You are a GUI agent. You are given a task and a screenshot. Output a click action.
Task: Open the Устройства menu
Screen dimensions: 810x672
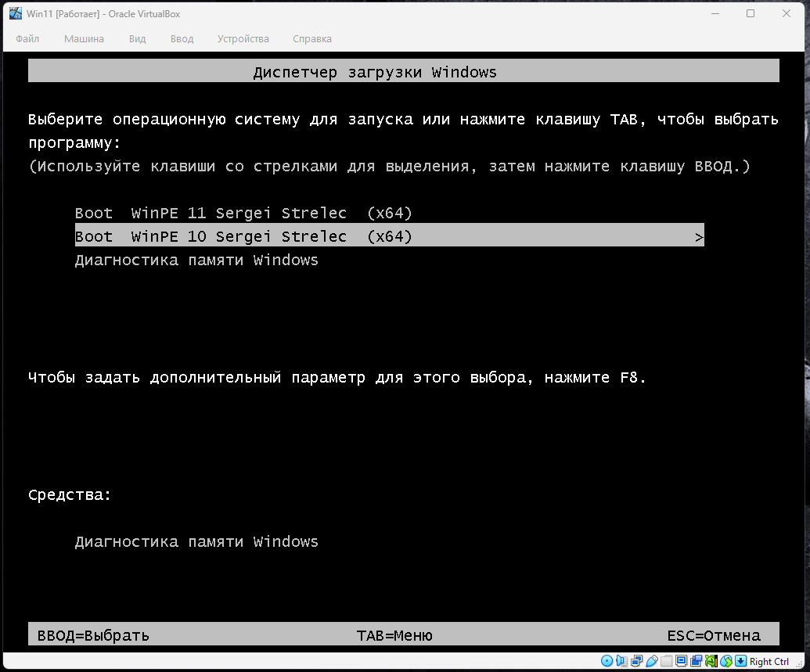point(243,39)
